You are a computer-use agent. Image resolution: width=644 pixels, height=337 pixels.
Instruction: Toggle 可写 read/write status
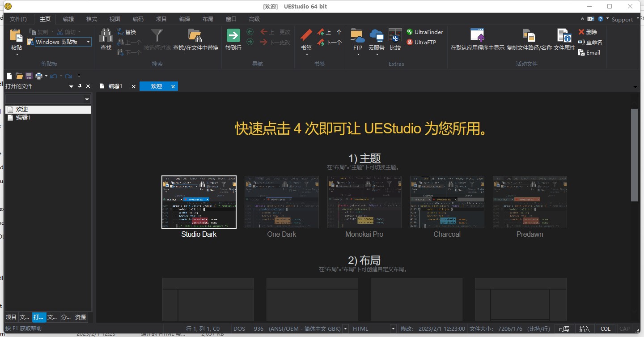(x=564, y=328)
